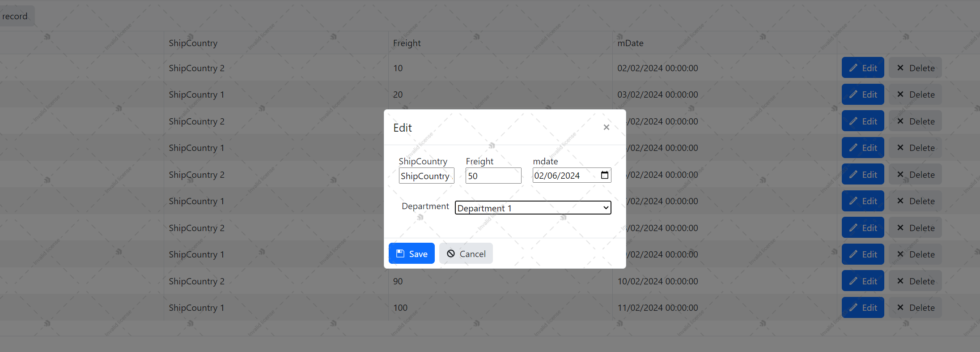Click the pencil icon in Freight 10 row
The width and height of the screenshot is (980, 352).
click(x=853, y=68)
